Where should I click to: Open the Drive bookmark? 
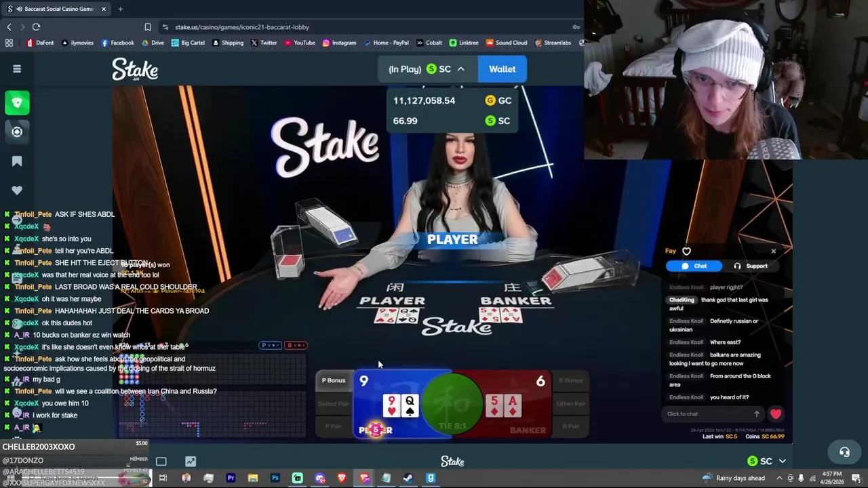[x=153, y=43]
